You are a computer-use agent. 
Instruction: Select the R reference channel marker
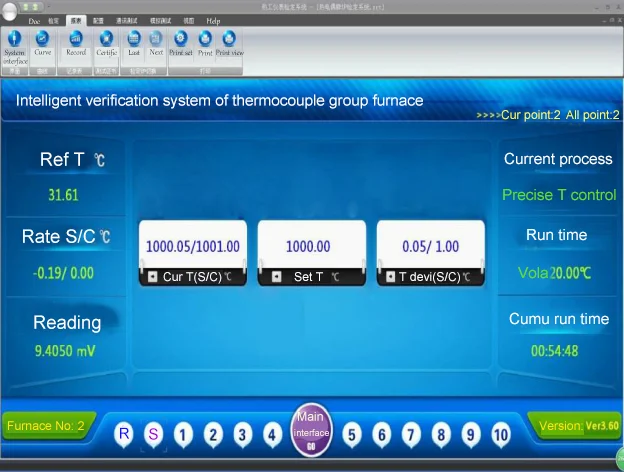click(124, 434)
